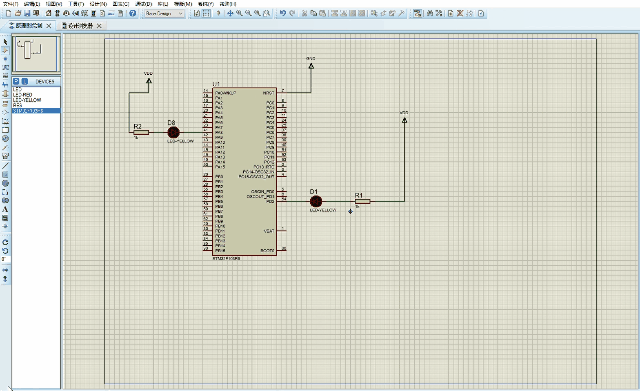Select LED D1 on schematic
The width and height of the screenshot is (640, 391).
pyautogui.click(x=316, y=201)
